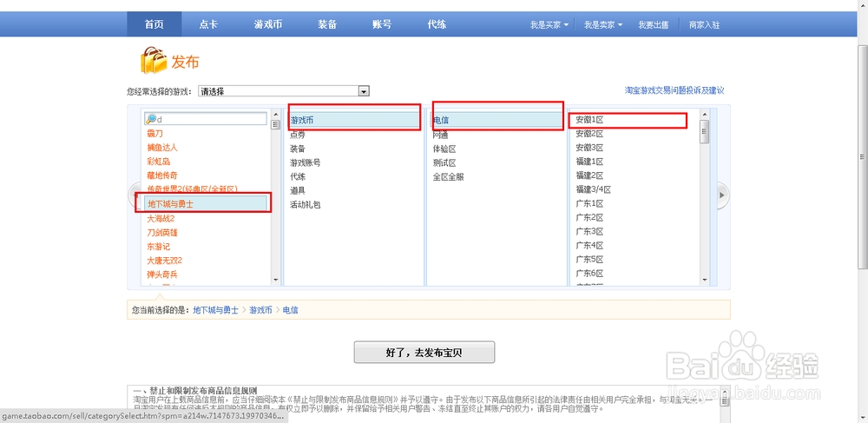Image resolution: width=868 pixels, height=423 pixels.
Task: Select 网通 in the network column
Action: point(441,135)
